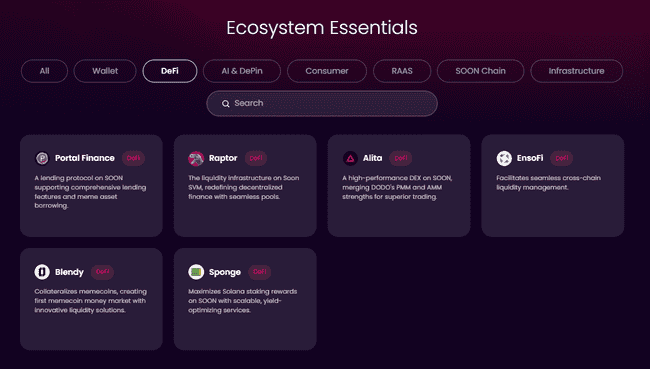Image resolution: width=650 pixels, height=369 pixels.
Task: Click the Raptor logo icon
Action: (196, 158)
